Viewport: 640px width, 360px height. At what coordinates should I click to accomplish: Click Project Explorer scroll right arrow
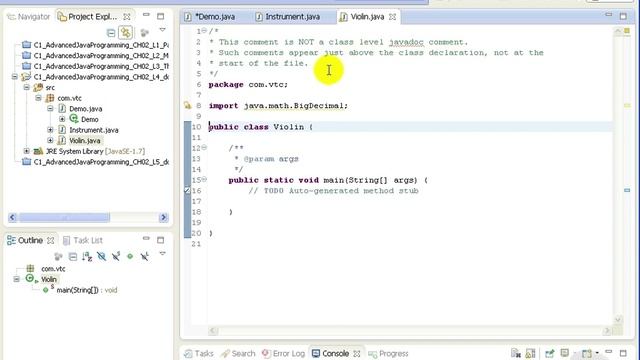[x=164, y=218]
